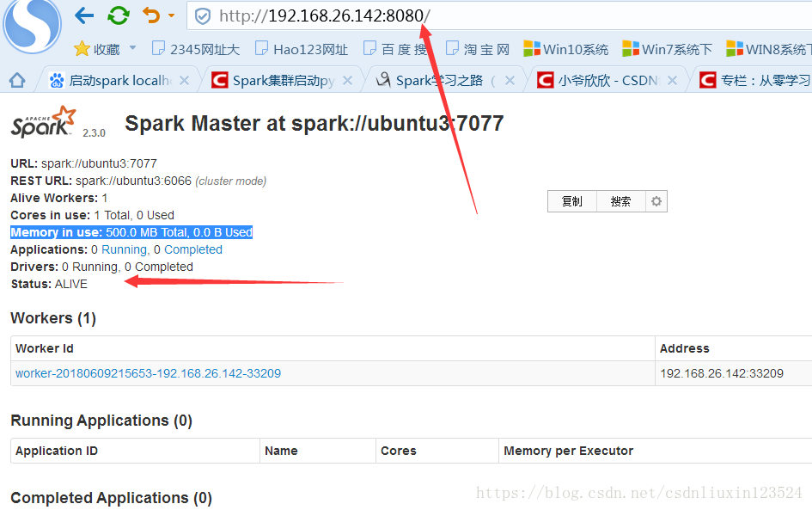Screen dimensions: 812x510
Task: Click the Apache Spark logo
Action: tap(43, 122)
